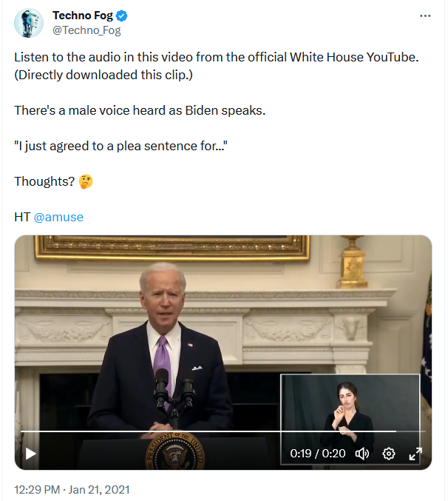The height and width of the screenshot is (501, 448).
Task: Click the presidential seal on the podium
Action: coord(175,451)
